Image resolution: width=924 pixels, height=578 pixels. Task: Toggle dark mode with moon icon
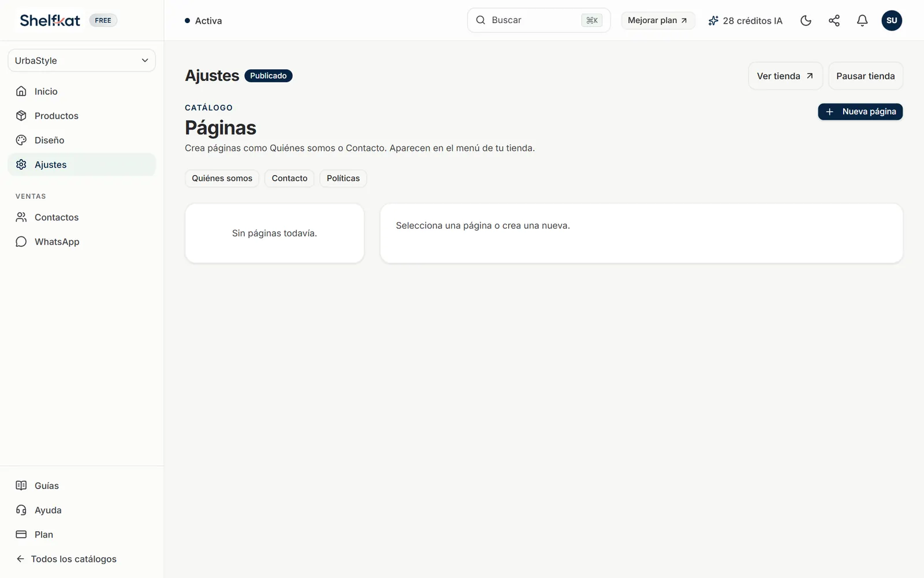pyautogui.click(x=806, y=21)
